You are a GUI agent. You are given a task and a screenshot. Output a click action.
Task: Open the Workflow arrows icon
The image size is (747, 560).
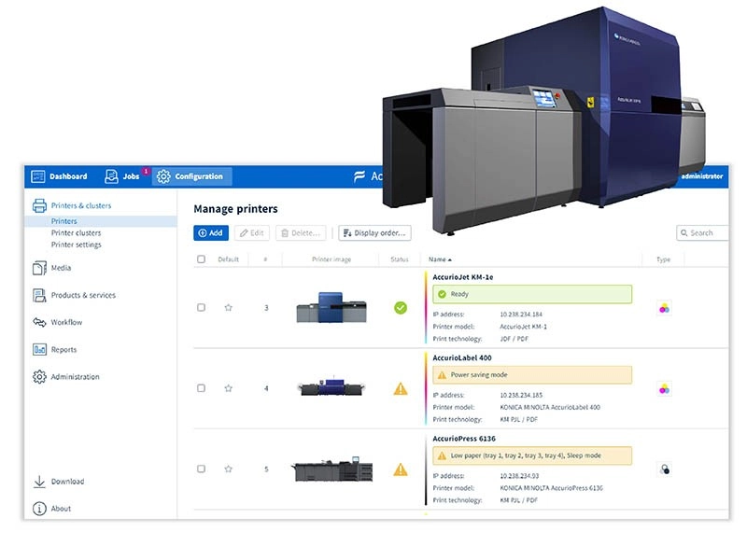(x=39, y=322)
